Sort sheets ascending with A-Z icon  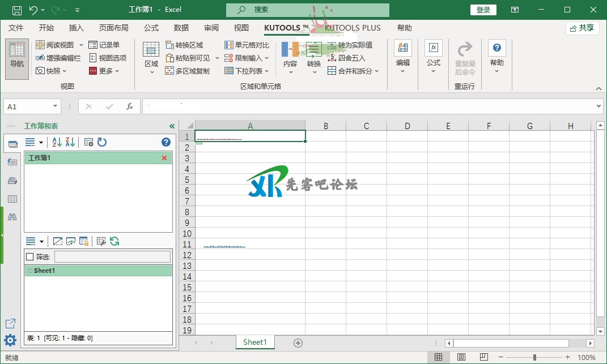point(57,142)
